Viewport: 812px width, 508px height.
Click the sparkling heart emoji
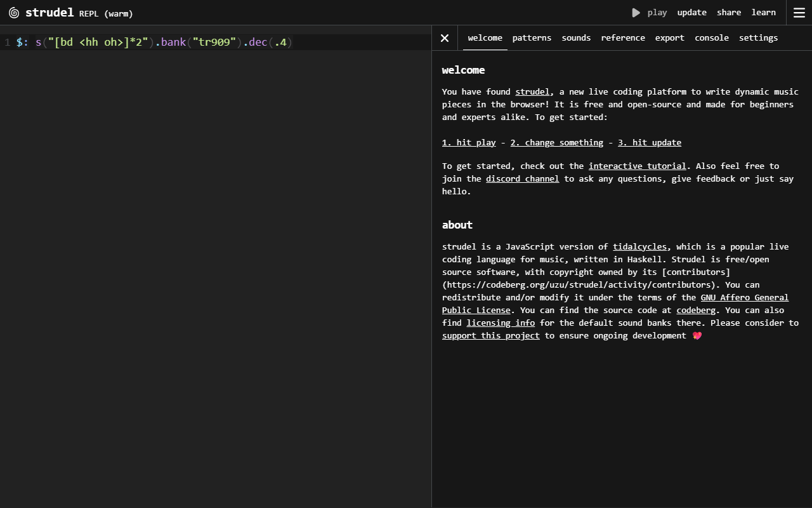(x=697, y=336)
